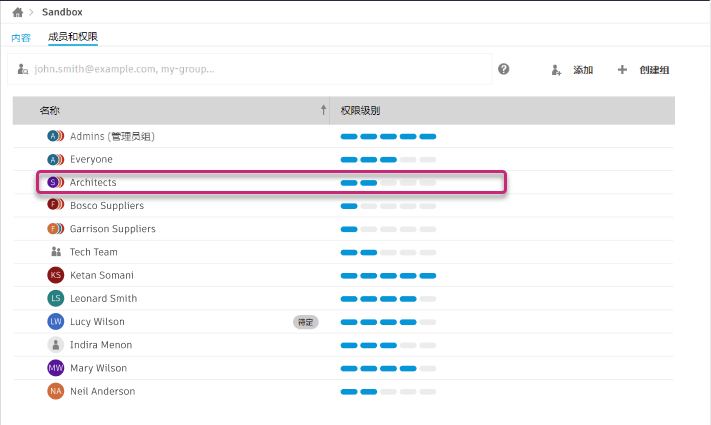Sort by the 名称 column header
711x425 pixels.
49,110
